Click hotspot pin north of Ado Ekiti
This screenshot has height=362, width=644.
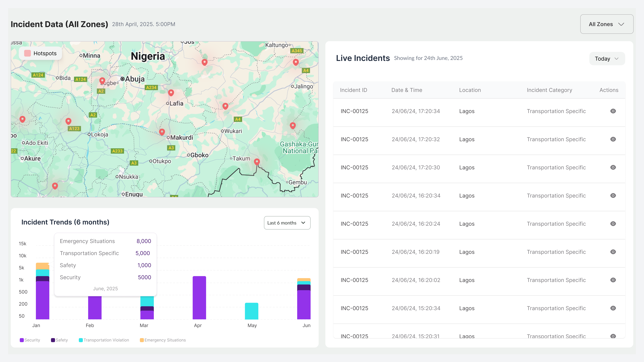click(22, 119)
